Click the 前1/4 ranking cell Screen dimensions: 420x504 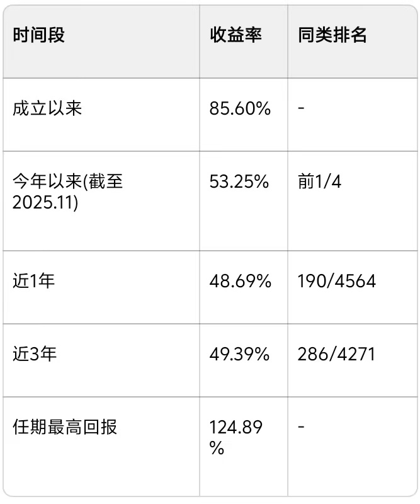(x=319, y=181)
